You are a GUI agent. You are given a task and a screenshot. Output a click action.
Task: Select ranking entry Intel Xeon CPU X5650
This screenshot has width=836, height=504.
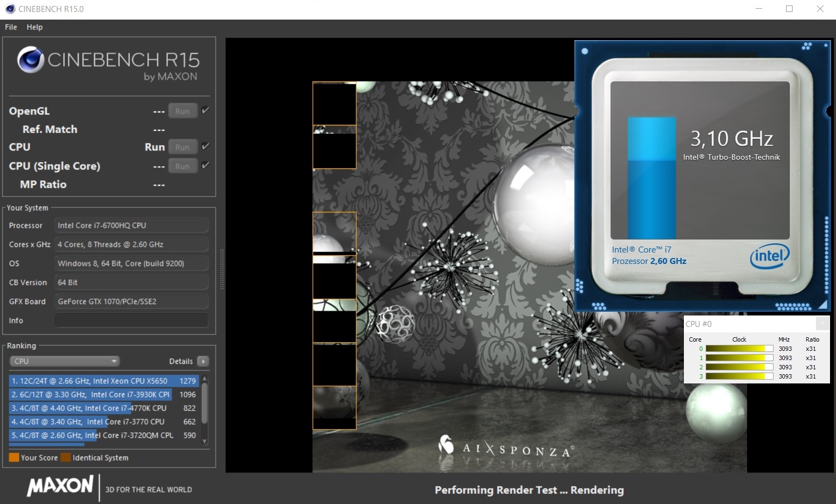[104, 381]
